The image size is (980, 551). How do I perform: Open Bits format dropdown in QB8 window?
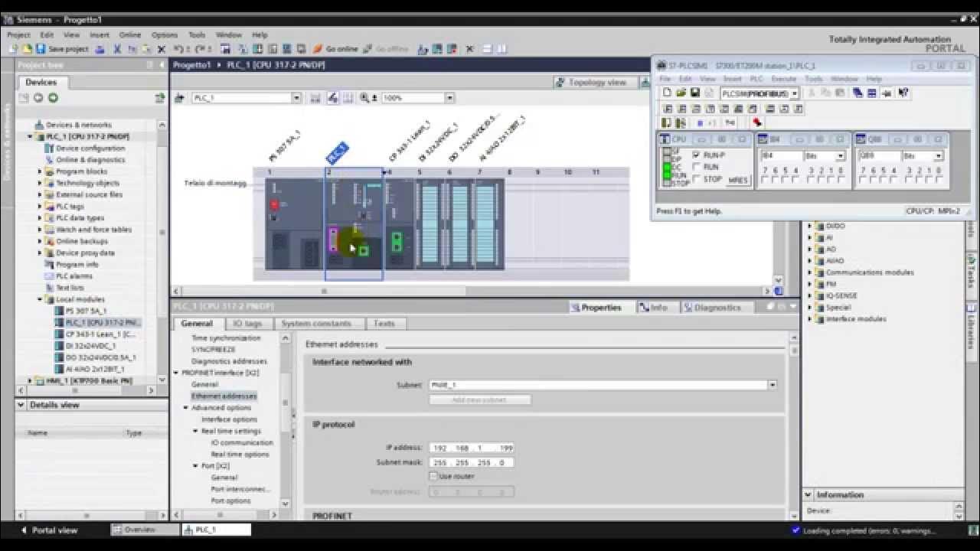coord(939,156)
